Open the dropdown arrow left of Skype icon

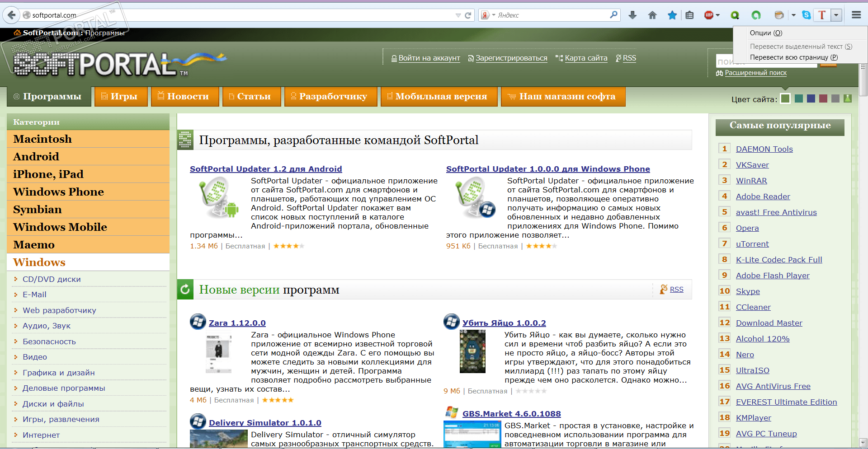click(x=793, y=15)
